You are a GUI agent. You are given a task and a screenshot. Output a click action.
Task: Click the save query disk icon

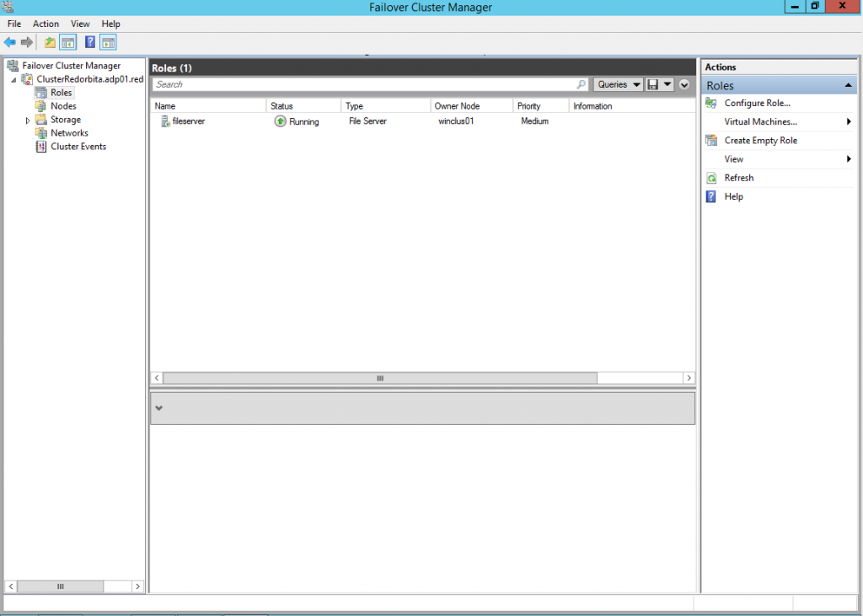(653, 84)
